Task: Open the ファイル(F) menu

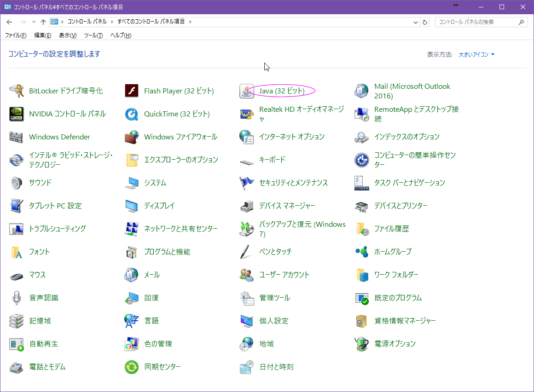Action: pyautogui.click(x=15, y=35)
